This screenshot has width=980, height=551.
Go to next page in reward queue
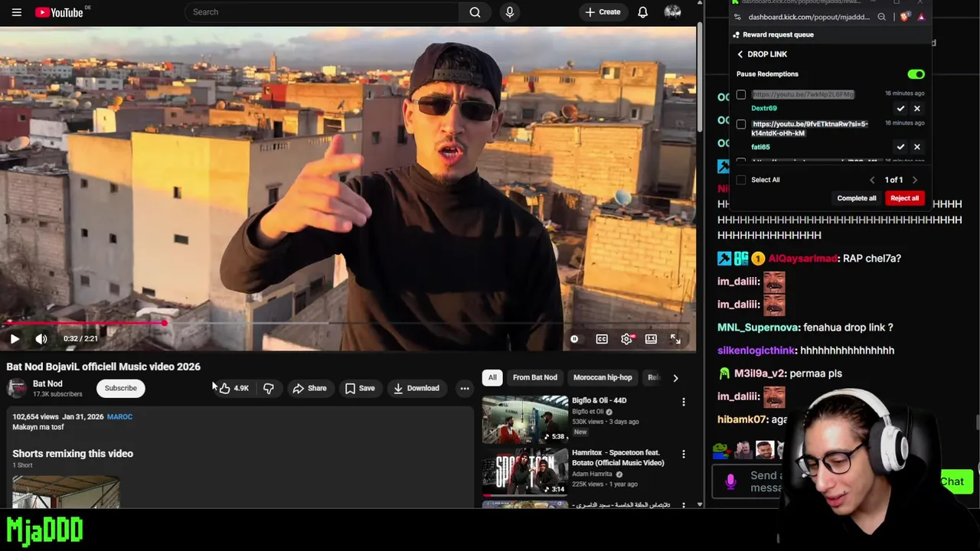tap(914, 180)
